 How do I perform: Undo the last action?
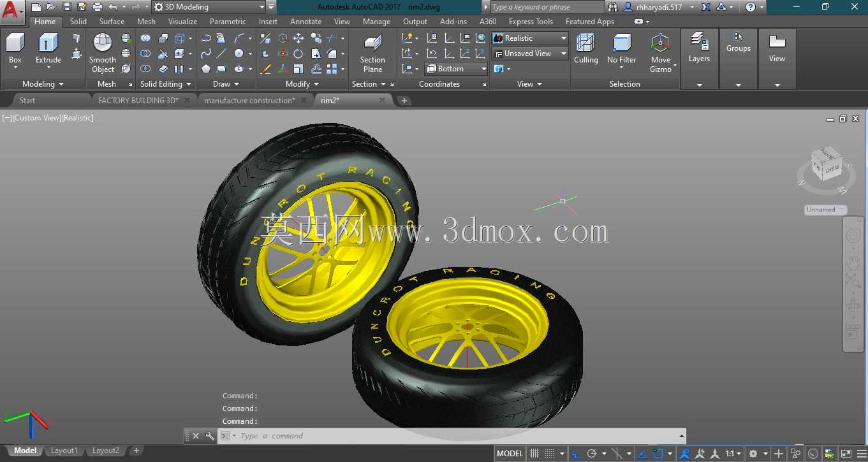click(113, 7)
